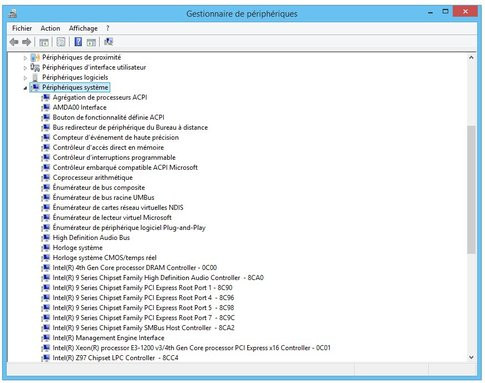Screen dimensions: 485x383
Task: Click icon beside High Definition Audio Bus
Action: point(46,238)
